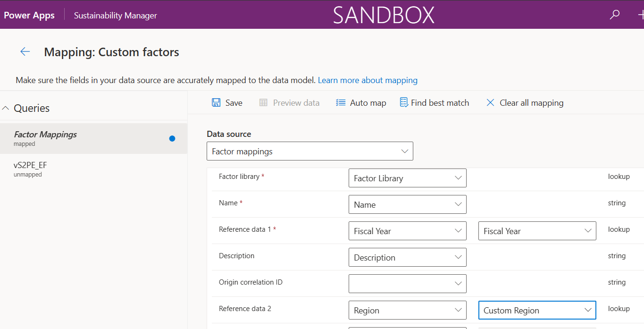Image resolution: width=644 pixels, height=329 pixels.
Task: Collapse the Queries section chevron
Action: point(6,108)
